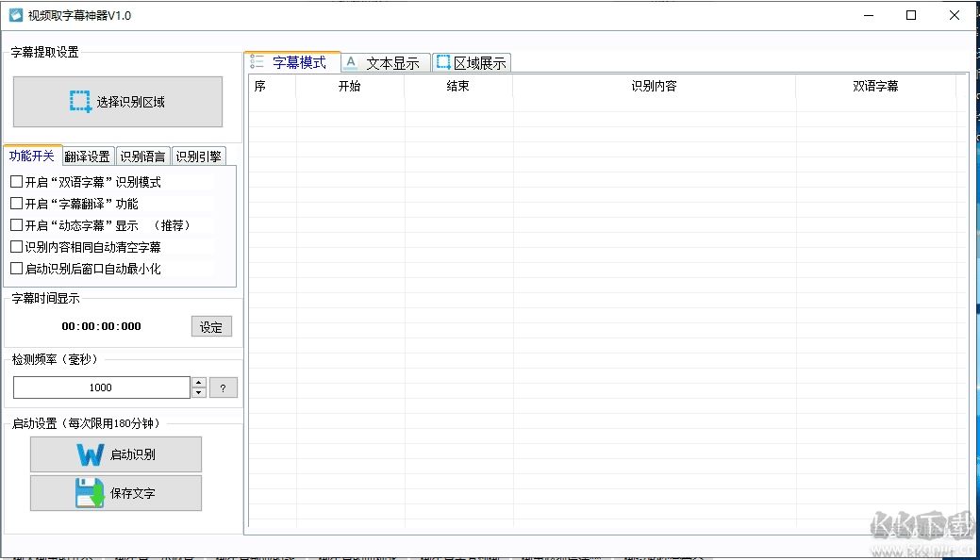Click the ? help icon beside detection frequency

coord(224,387)
